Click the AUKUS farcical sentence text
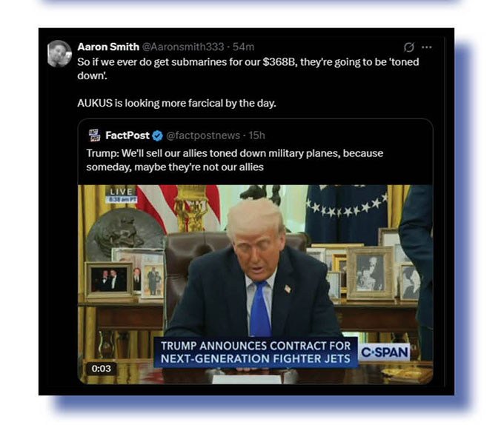The image size is (504, 425). click(x=177, y=104)
